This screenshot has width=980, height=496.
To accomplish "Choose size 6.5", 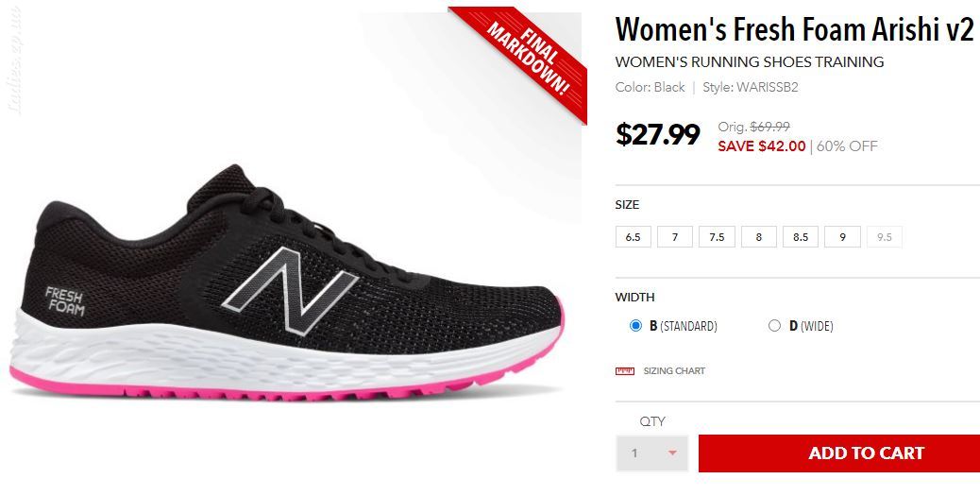I will [634, 237].
